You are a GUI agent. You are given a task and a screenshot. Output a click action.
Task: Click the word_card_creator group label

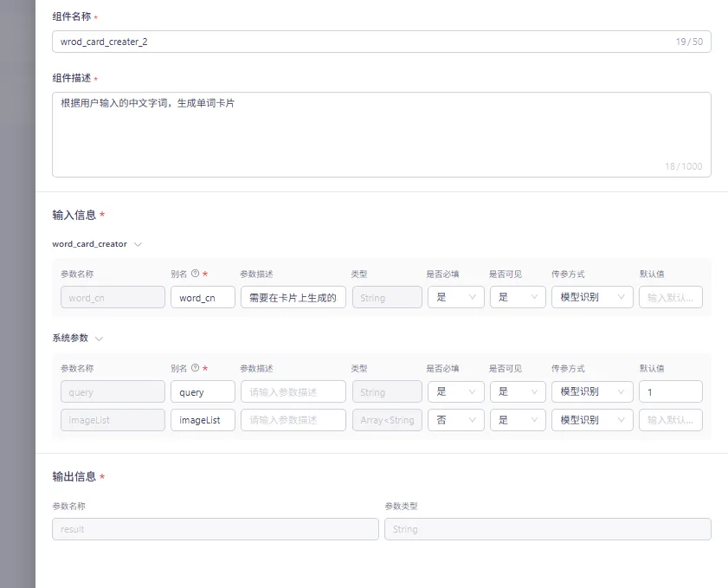(90, 244)
